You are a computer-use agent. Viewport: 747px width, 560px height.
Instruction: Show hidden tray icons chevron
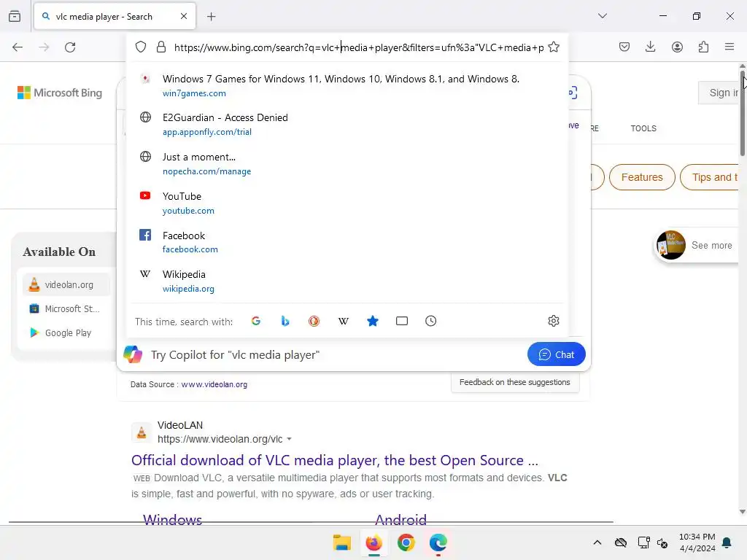(x=597, y=542)
